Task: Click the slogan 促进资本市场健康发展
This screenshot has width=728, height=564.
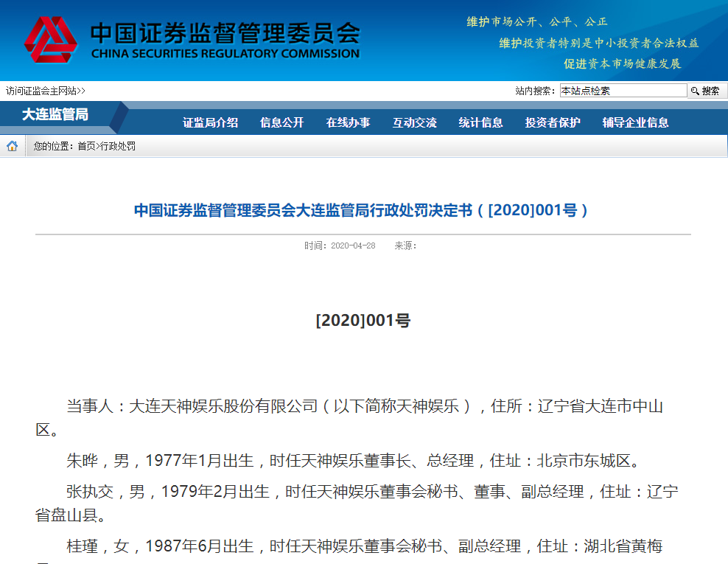Action: pyautogui.click(x=623, y=63)
